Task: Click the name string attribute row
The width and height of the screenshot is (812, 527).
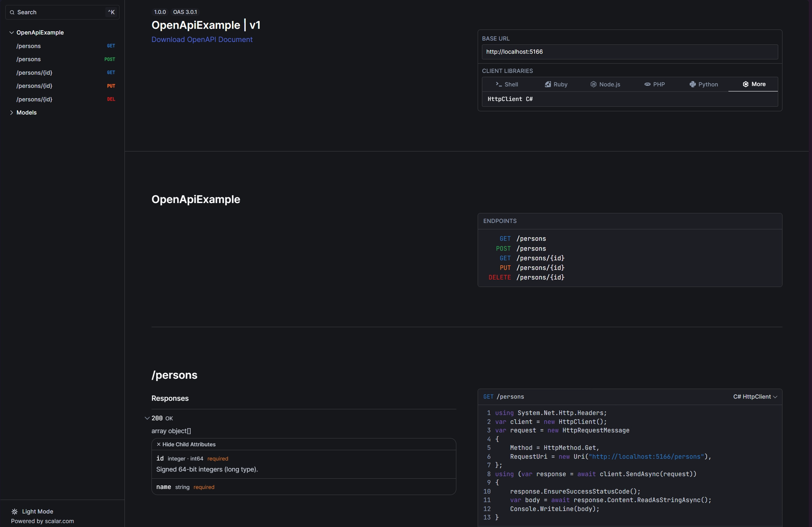Action: 304,487
